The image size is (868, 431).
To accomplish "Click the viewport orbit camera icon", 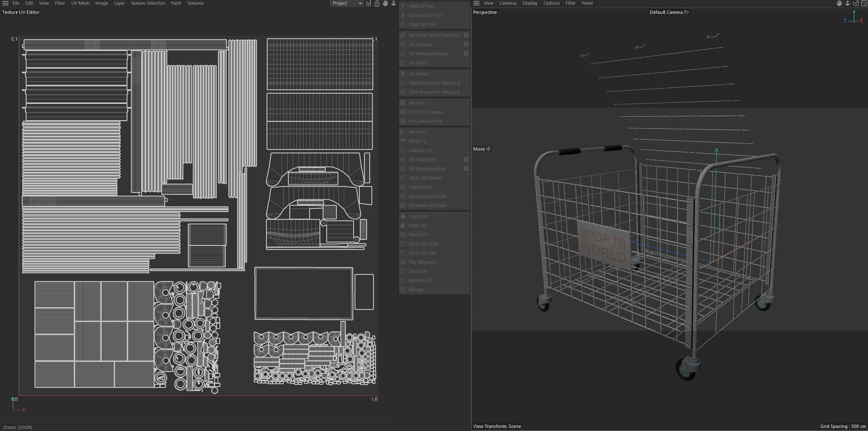I will (x=856, y=3).
